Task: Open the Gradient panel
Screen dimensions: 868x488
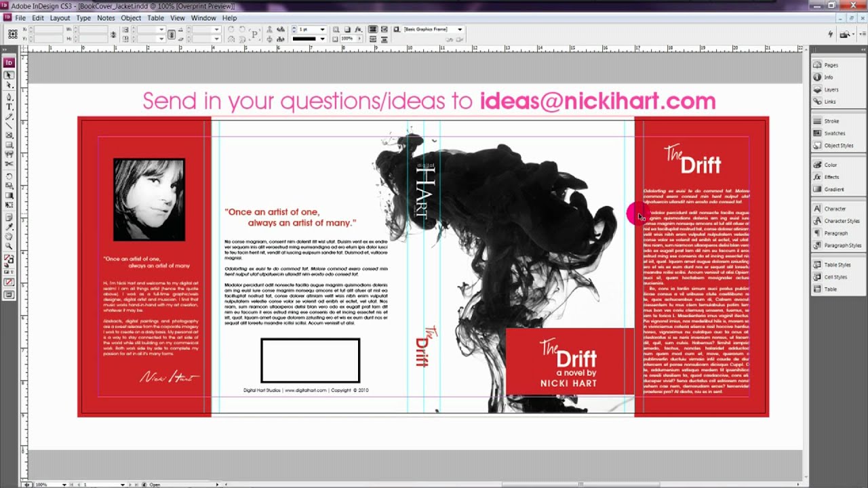Action: (833, 189)
